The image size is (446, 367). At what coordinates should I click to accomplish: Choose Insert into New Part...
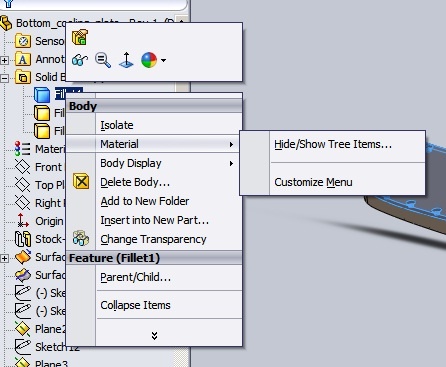pos(155,220)
